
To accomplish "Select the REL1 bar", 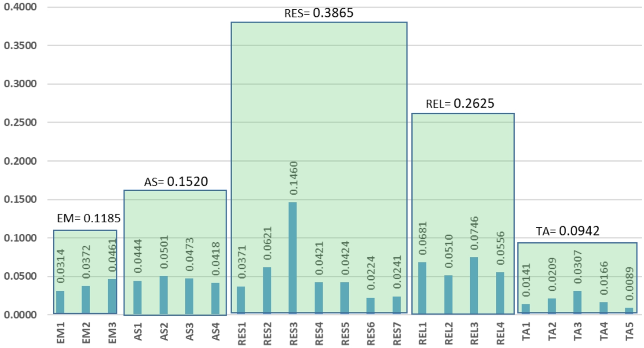I will [422, 288].
